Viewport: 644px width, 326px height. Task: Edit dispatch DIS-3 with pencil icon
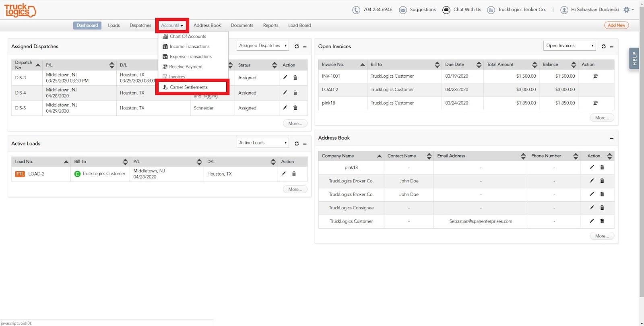(285, 77)
